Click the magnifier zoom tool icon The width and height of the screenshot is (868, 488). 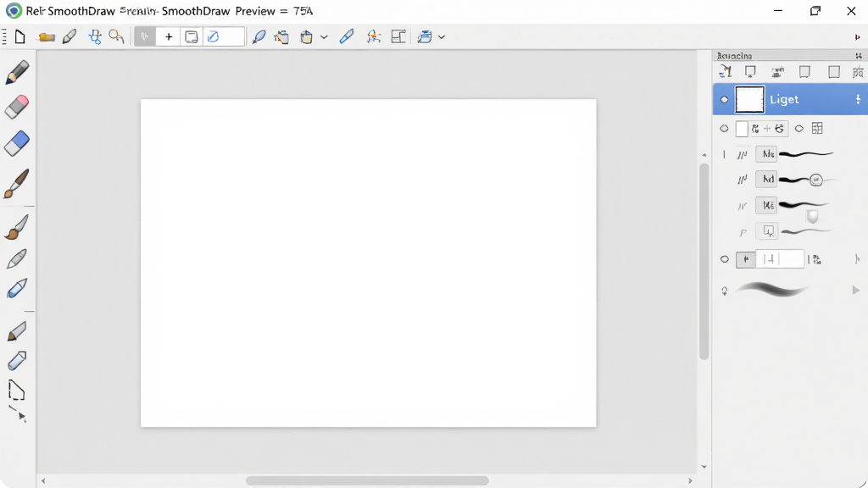click(x=116, y=37)
